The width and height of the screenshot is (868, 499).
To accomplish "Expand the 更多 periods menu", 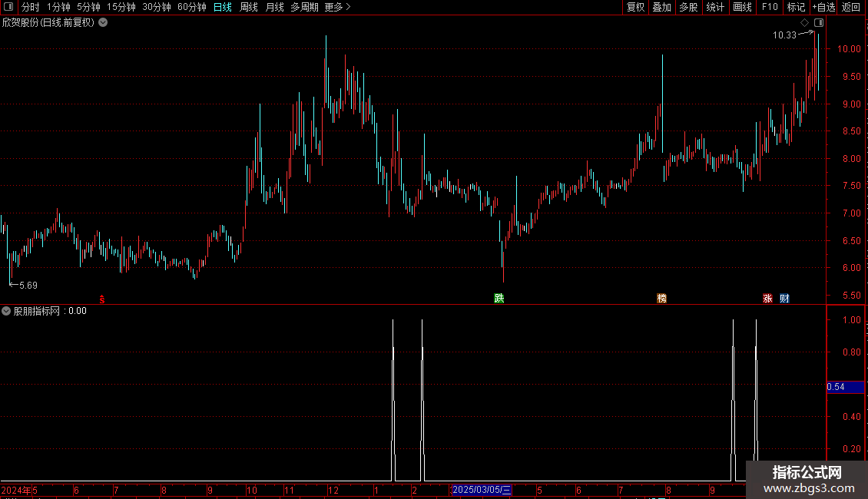I will (x=337, y=7).
